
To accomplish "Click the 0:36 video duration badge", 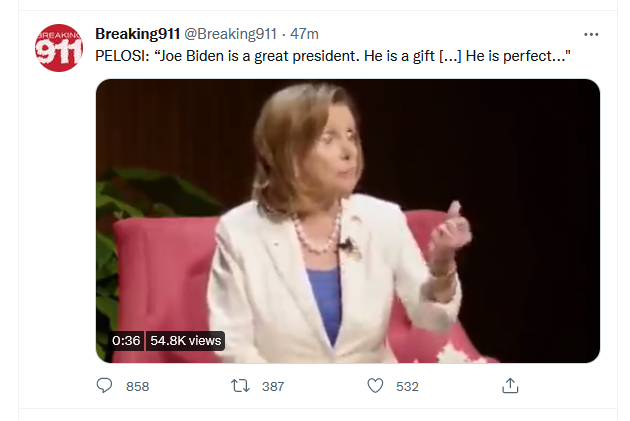I will [x=126, y=341].
